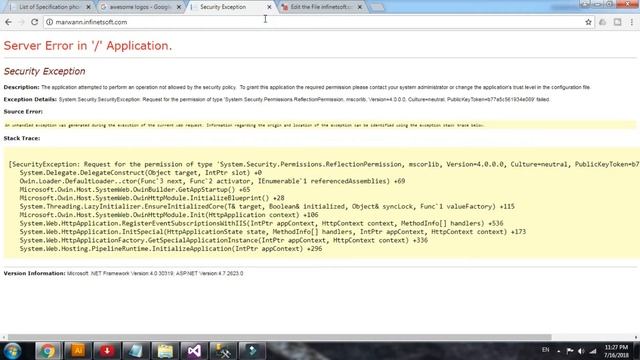Open the volume speaker icon

tap(581, 351)
